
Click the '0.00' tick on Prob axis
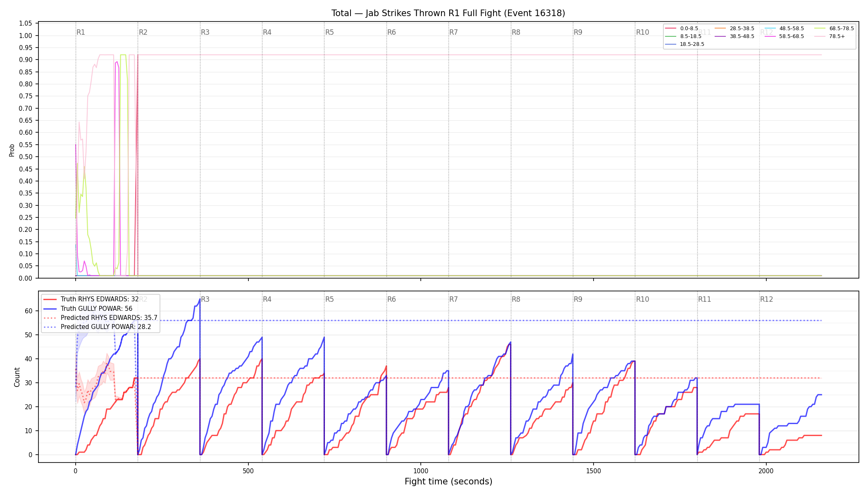click(26, 278)
